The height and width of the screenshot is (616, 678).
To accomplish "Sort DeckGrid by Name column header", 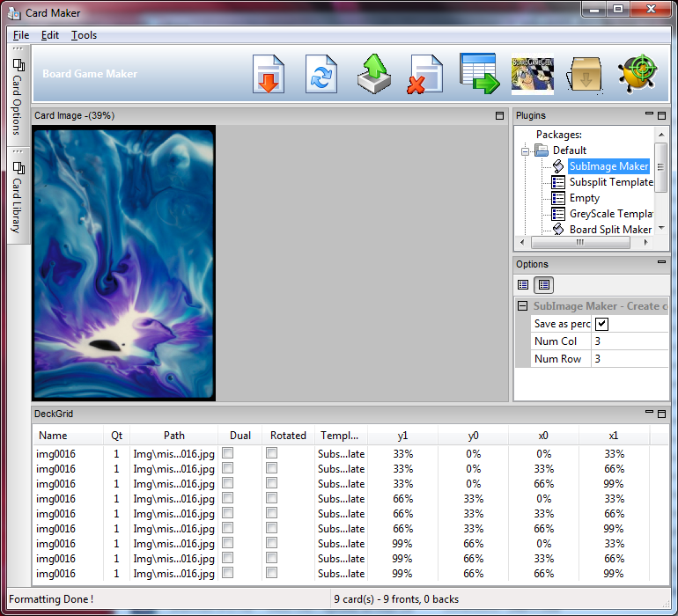I will pyautogui.click(x=68, y=436).
